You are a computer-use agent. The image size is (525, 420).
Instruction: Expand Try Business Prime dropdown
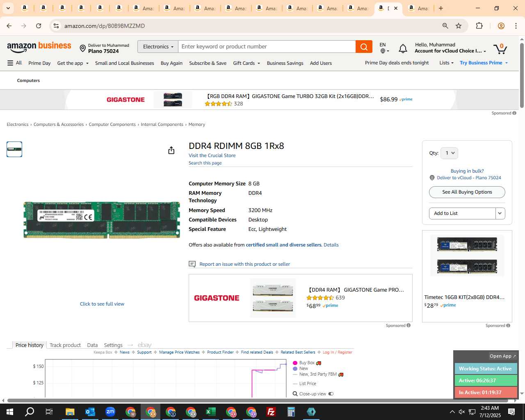point(484,63)
